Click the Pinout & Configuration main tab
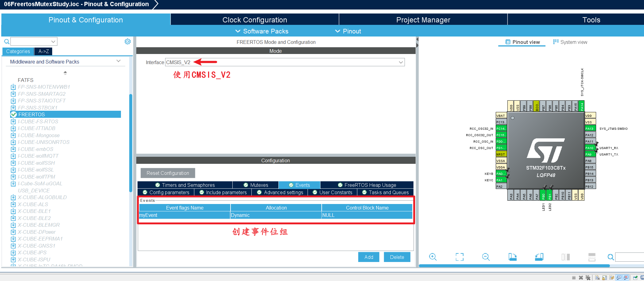Screen dimensions: 644x281 [86, 20]
